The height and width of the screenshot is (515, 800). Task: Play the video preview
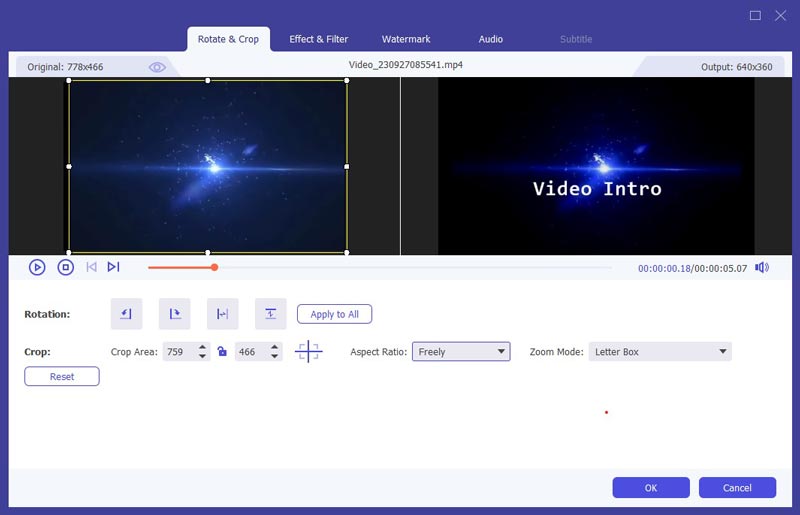tap(37, 267)
